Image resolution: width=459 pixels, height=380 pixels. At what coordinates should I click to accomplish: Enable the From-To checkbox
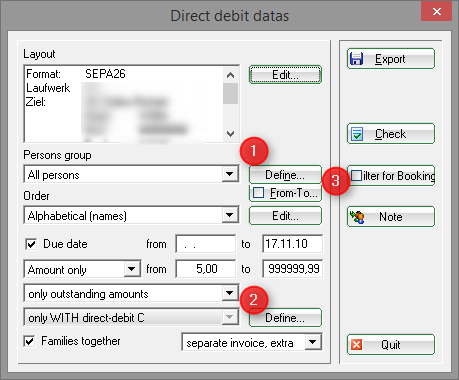coord(259,193)
